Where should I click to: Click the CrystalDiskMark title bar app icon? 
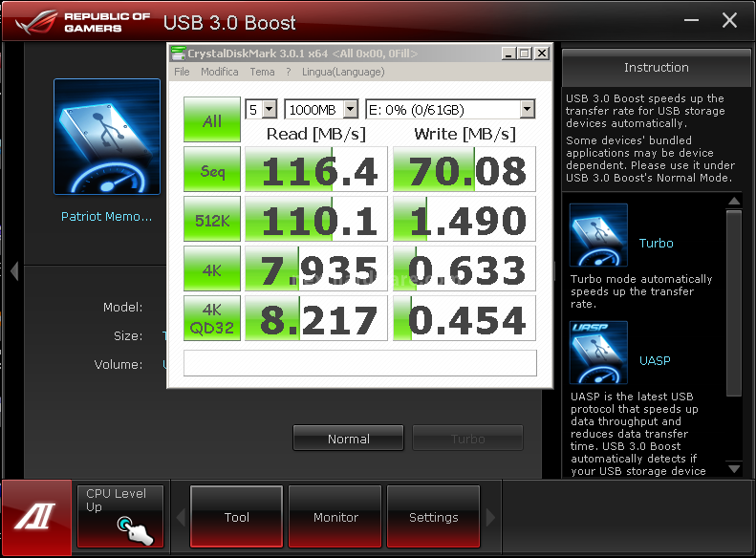178,53
